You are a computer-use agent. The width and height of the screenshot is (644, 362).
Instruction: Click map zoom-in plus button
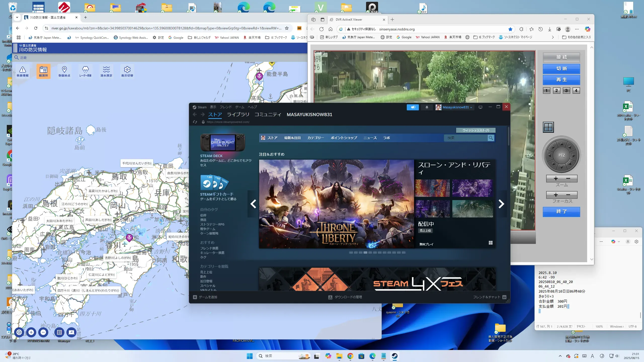31,332
